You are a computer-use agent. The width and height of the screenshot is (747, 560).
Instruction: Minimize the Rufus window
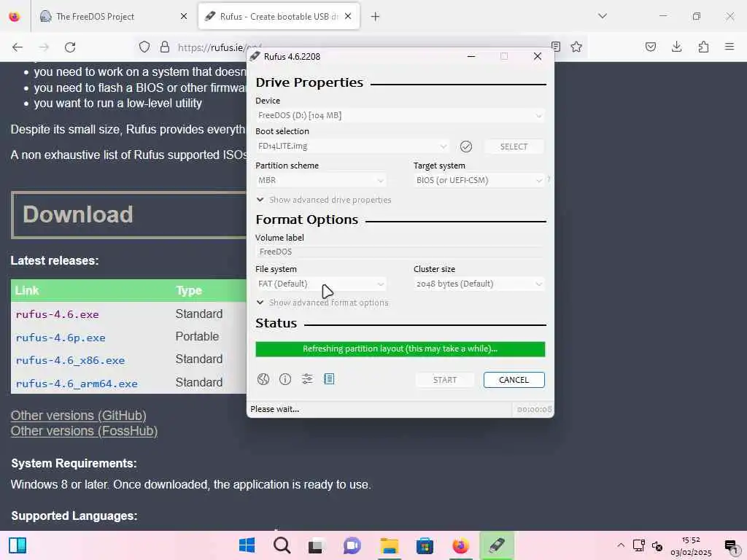(x=471, y=56)
